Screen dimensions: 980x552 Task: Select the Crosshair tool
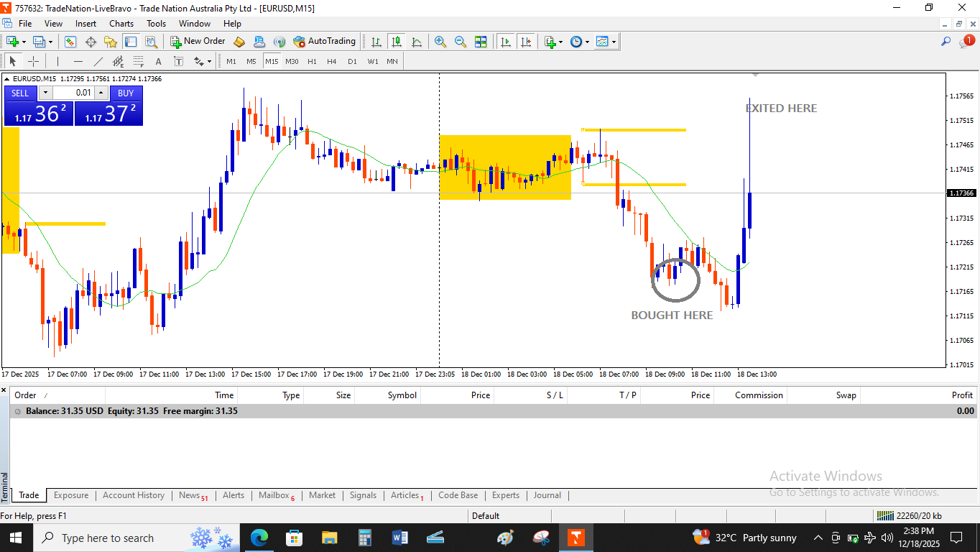(33, 61)
